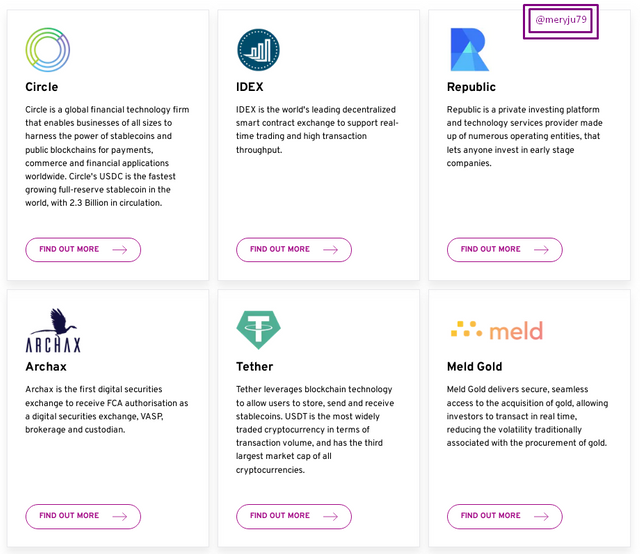Click the Republic logo icon

(x=469, y=49)
